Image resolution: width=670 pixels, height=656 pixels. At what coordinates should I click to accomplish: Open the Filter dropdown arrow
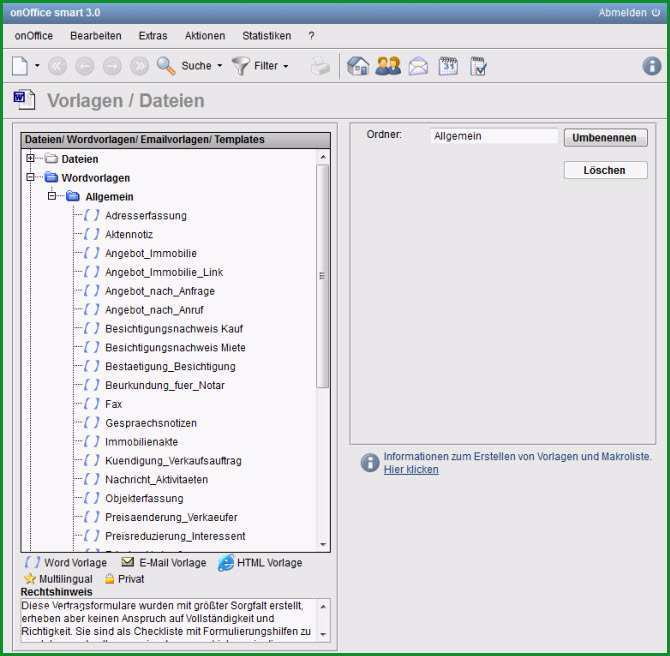pos(286,66)
